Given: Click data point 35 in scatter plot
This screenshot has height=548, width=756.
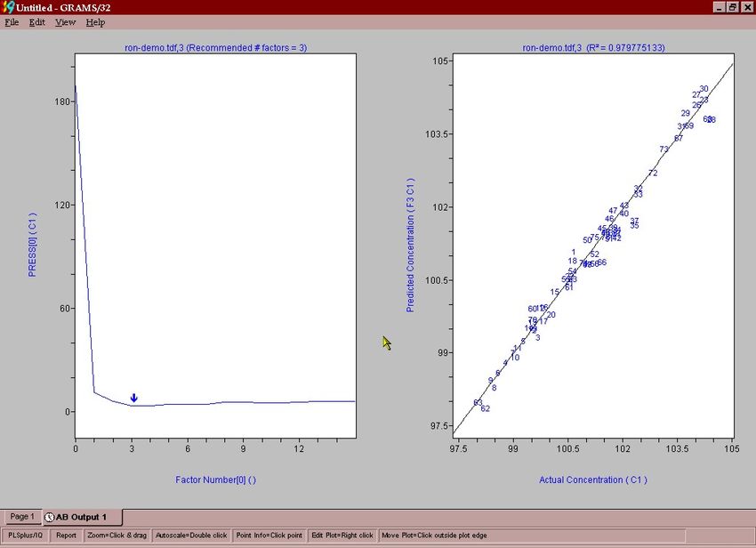Looking at the screenshot, I should 634,226.
